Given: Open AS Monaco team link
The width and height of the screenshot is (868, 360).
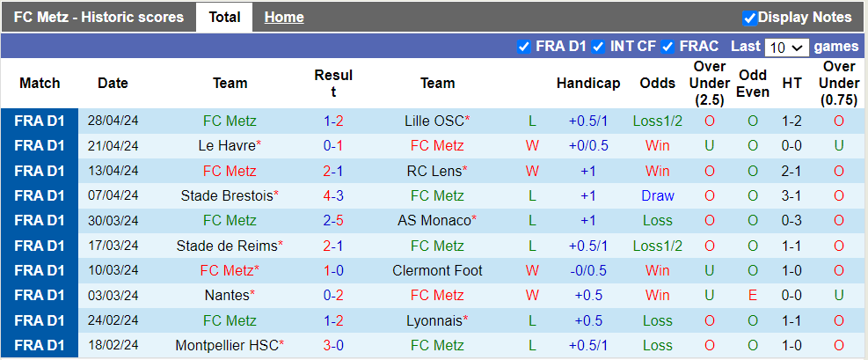Looking at the screenshot, I should coord(434,220).
